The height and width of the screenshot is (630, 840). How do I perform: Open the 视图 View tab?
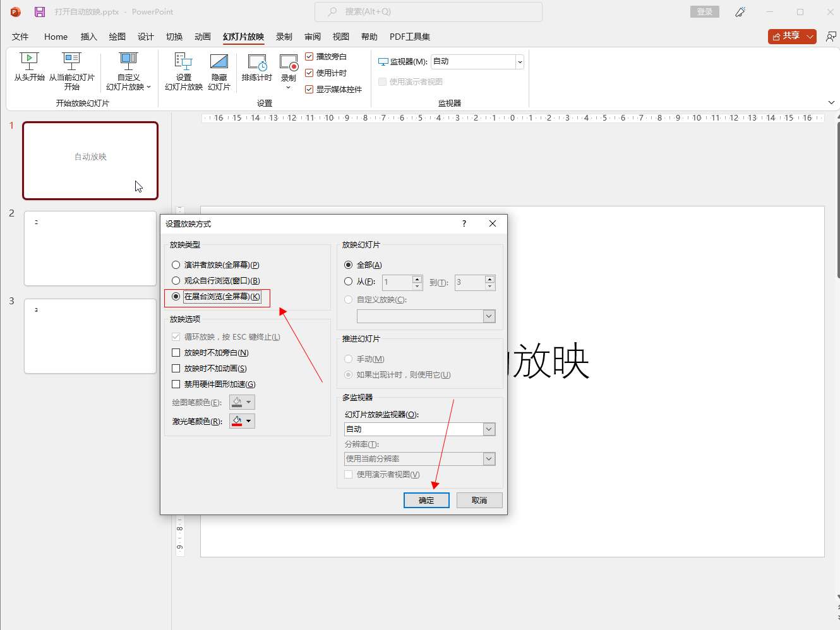[341, 37]
